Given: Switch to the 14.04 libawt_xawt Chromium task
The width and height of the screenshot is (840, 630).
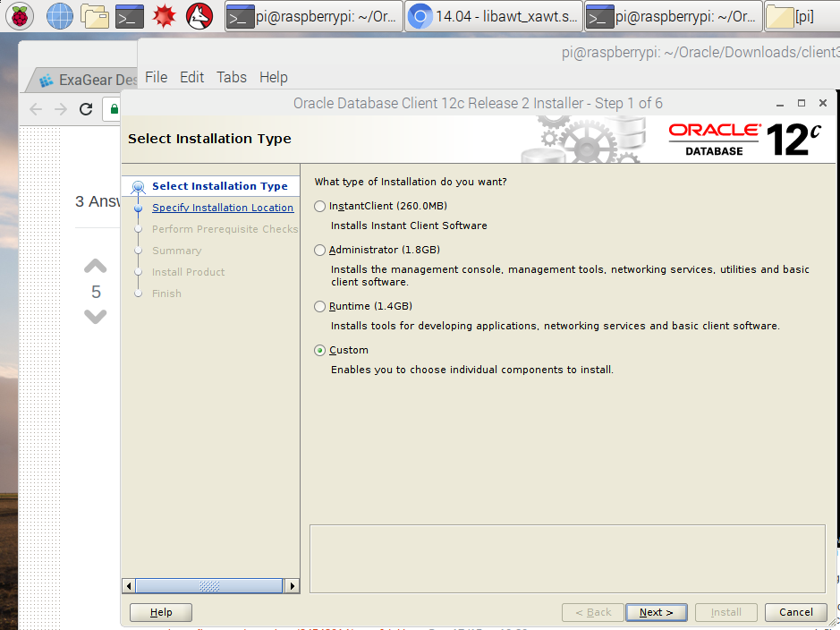Looking at the screenshot, I should (494, 17).
